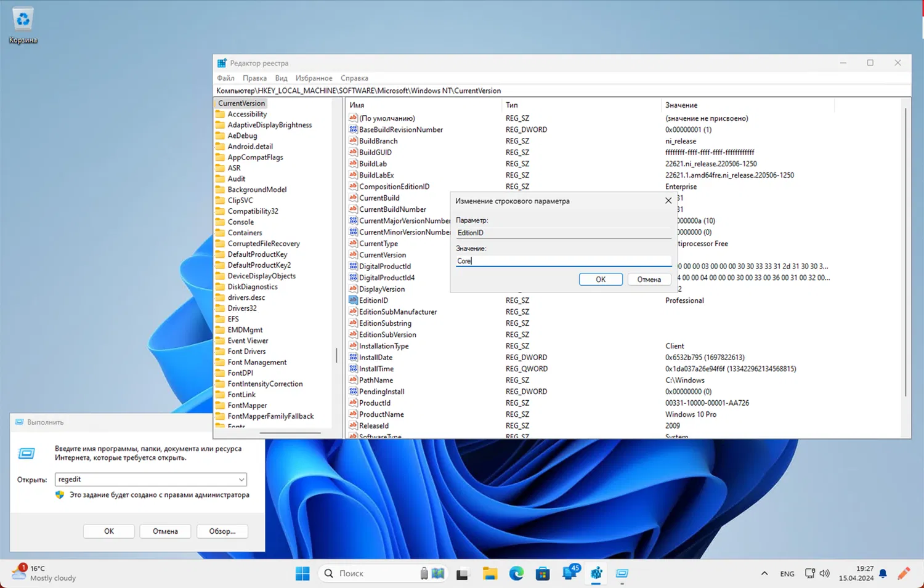
Task: Open Microsoft Store from the taskbar
Action: coord(543,573)
